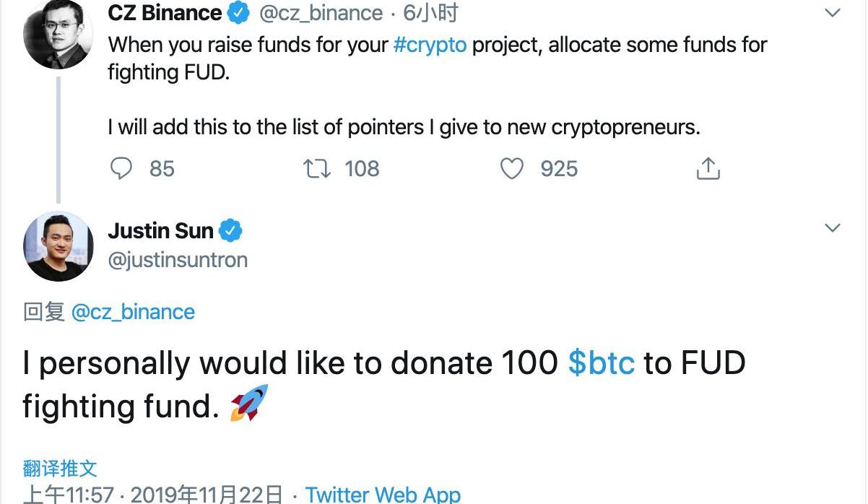Image resolution: width=868 pixels, height=504 pixels.
Task: Click the @cz_binance mention in the reply line
Action: tap(133, 312)
